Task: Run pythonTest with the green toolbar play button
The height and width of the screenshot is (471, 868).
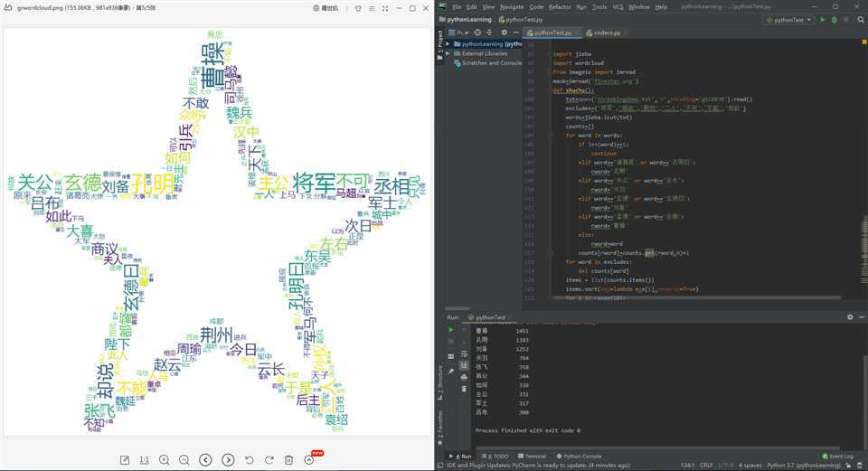Action: (822, 19)
